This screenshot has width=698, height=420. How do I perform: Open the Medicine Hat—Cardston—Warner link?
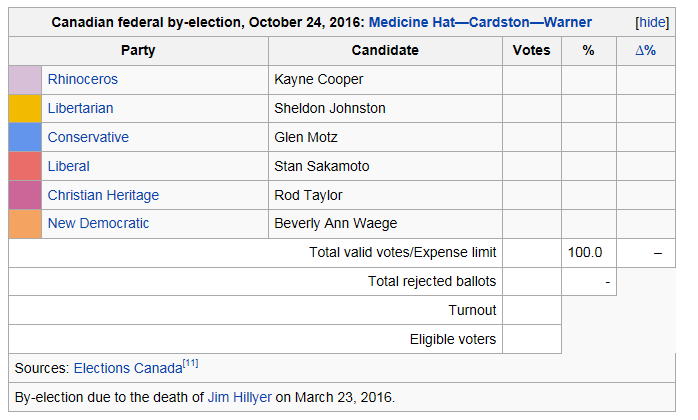[481, 22]
